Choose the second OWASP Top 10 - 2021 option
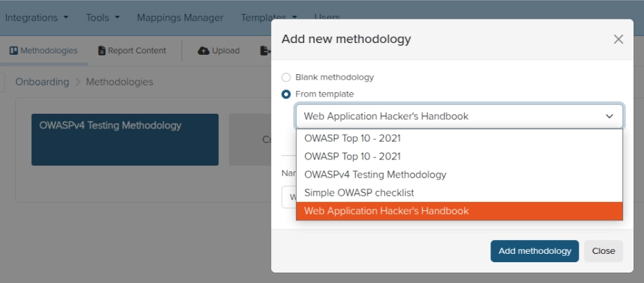Viewport: 644px width, 283px height. pos(459,156)
